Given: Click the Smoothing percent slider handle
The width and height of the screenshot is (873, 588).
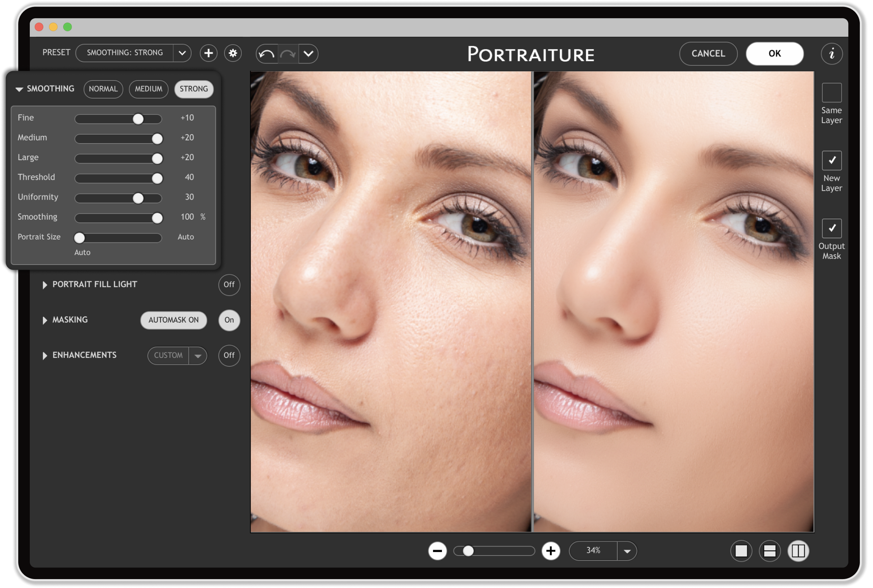Looking at the screenshot, I should tap(157, 218).
